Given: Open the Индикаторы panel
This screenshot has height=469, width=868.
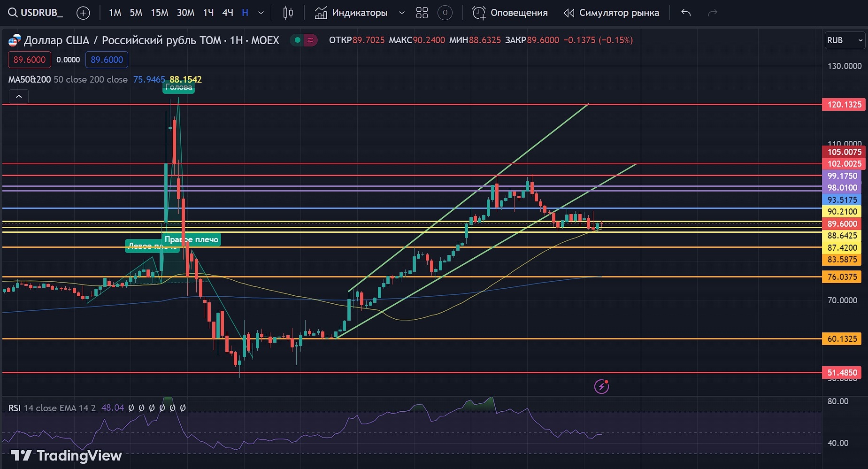Looking at the screenshot, I should [x=352, y=13].
